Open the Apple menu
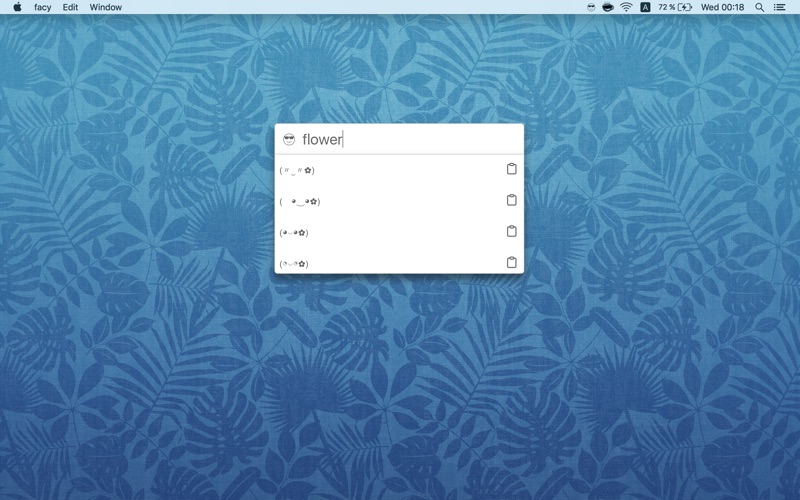This screenshot has width=800, height=500. [x=17, y=7]
